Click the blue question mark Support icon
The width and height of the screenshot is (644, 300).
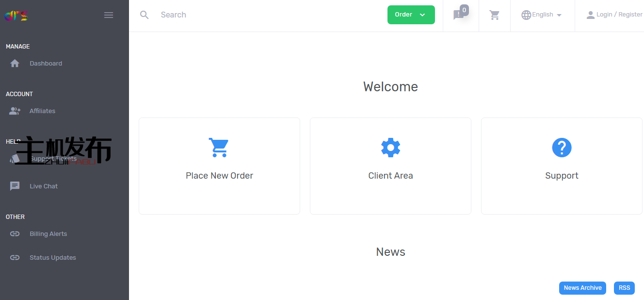point(562,148)
